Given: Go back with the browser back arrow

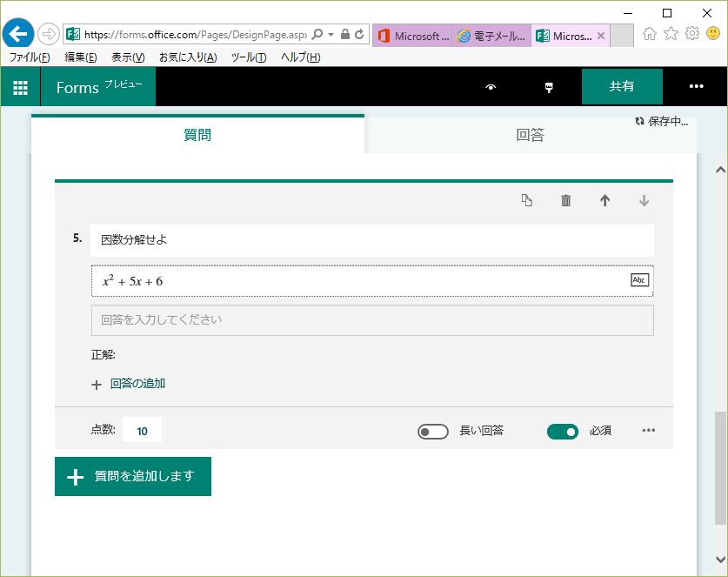Looking at the screenshot, I should pyautogui.click(x=18, y=33).
